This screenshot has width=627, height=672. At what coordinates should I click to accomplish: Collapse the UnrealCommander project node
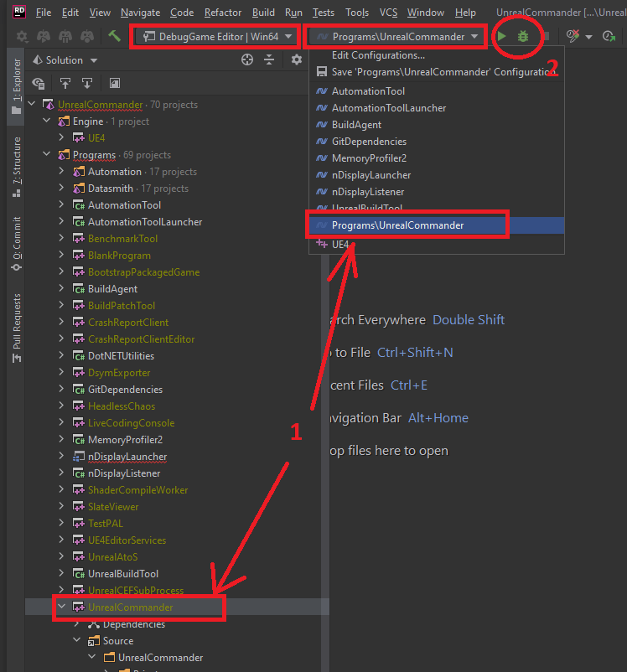pyautogui.click(x=62, y=607)
